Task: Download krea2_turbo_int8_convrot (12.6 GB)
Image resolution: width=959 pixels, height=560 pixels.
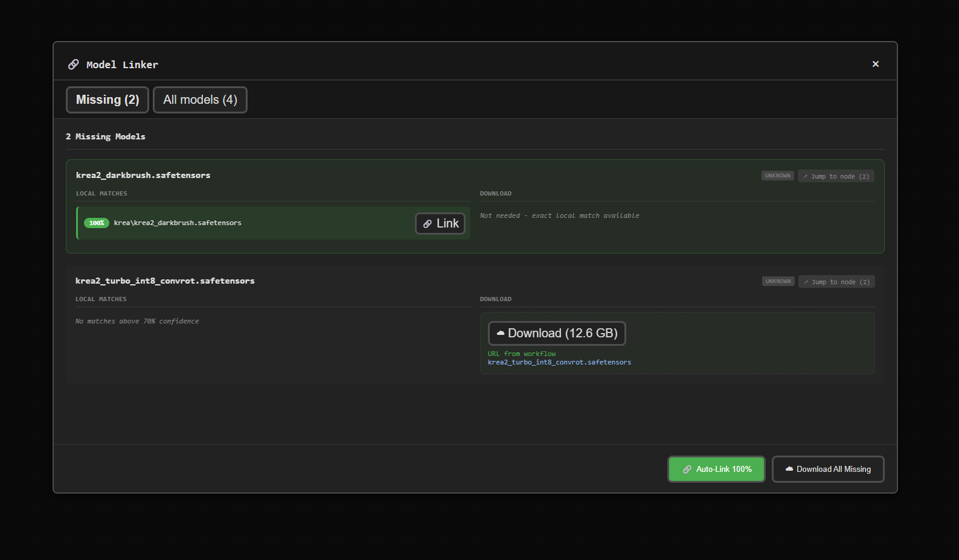Action: pyautogui.click(x=557, y=333)
